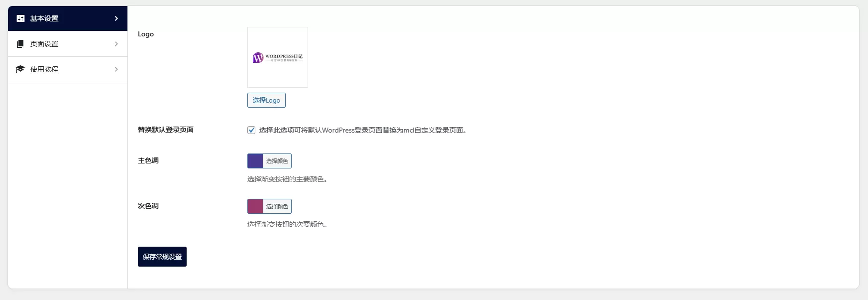Save settings with 保存常规设置 button
Viewport: 868px width, 300px height.
(162, 257)
